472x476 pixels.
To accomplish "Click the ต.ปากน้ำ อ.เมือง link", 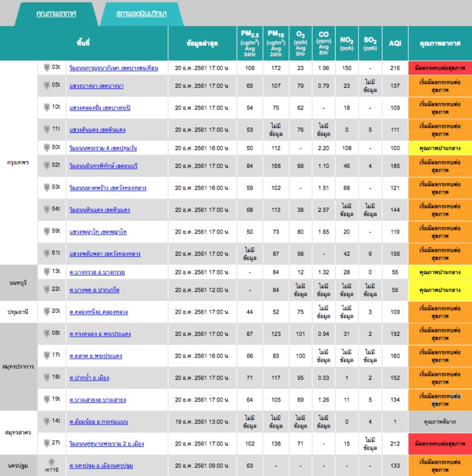I will tap(89, 378).
